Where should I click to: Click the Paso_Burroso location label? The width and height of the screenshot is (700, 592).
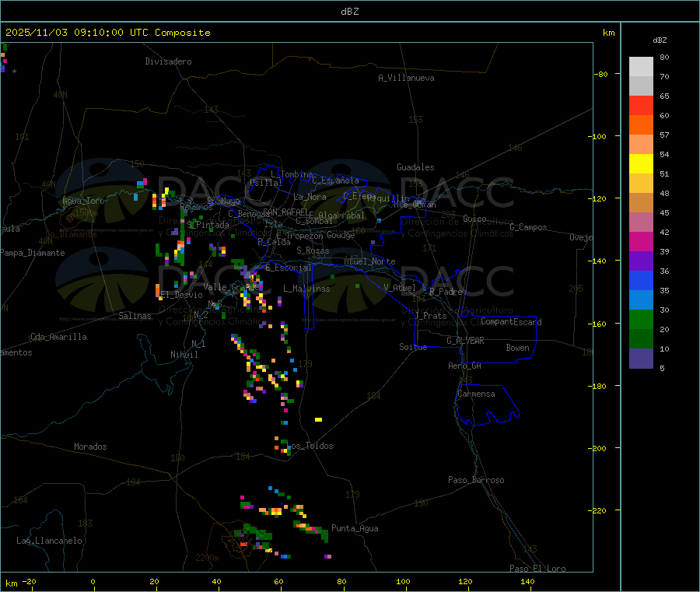pyautogui.click(x=476, y=480)
